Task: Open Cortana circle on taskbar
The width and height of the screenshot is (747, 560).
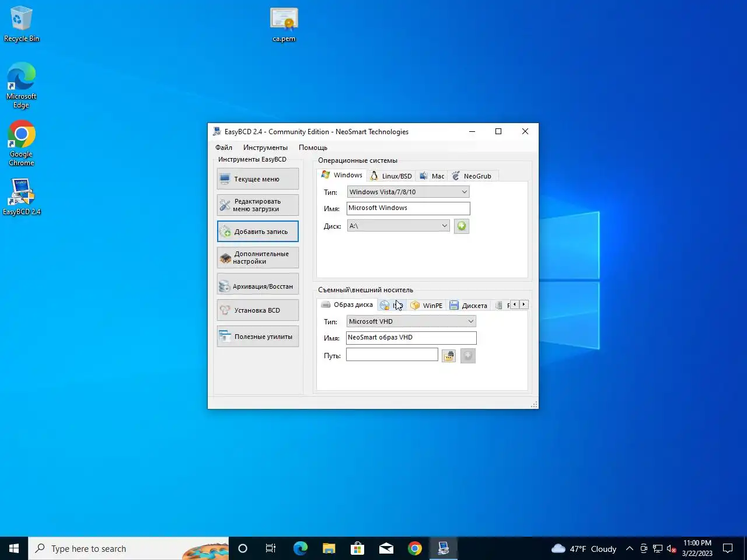Action: click(x=243, y=548)
